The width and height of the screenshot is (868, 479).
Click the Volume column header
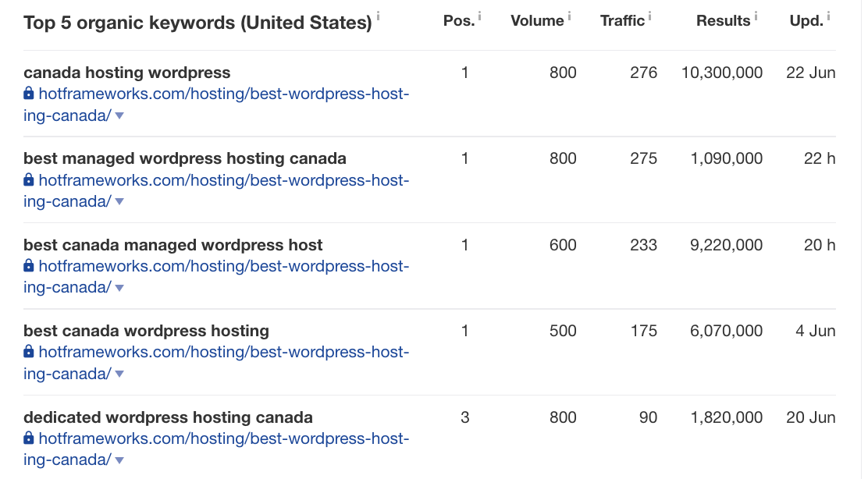click(x=537, y=21)
